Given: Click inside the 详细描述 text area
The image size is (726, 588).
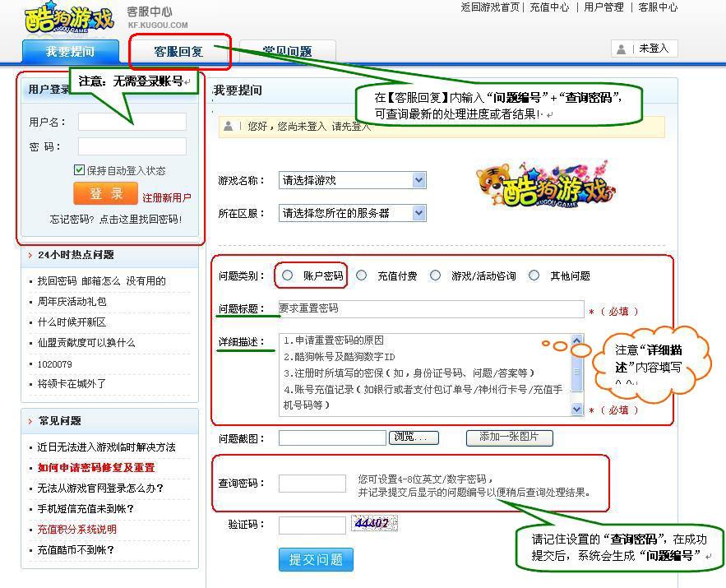Looking at the screenshot, I should click(425, 374).
